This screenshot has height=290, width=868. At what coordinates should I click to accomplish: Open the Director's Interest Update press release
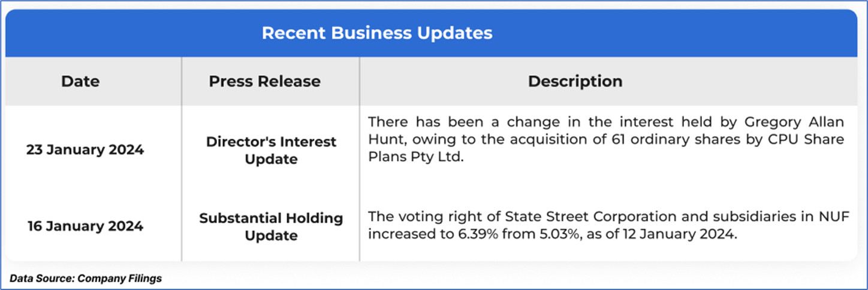coord(271,150)
